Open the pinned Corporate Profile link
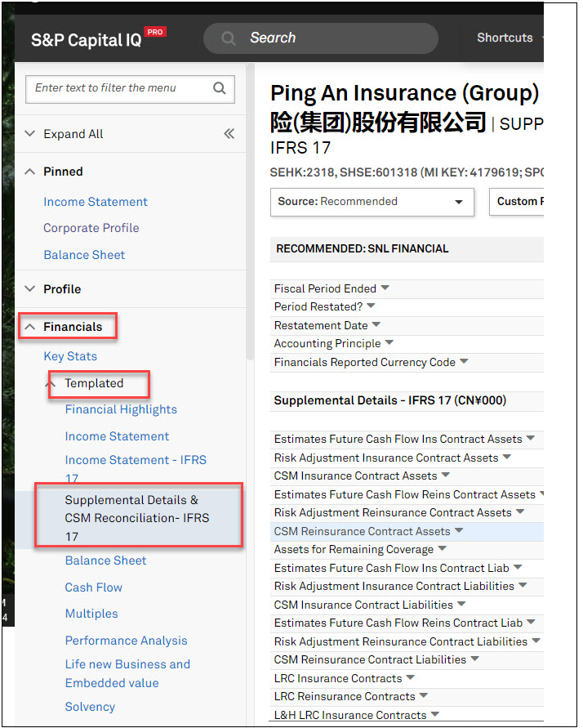 pos(91,228)
